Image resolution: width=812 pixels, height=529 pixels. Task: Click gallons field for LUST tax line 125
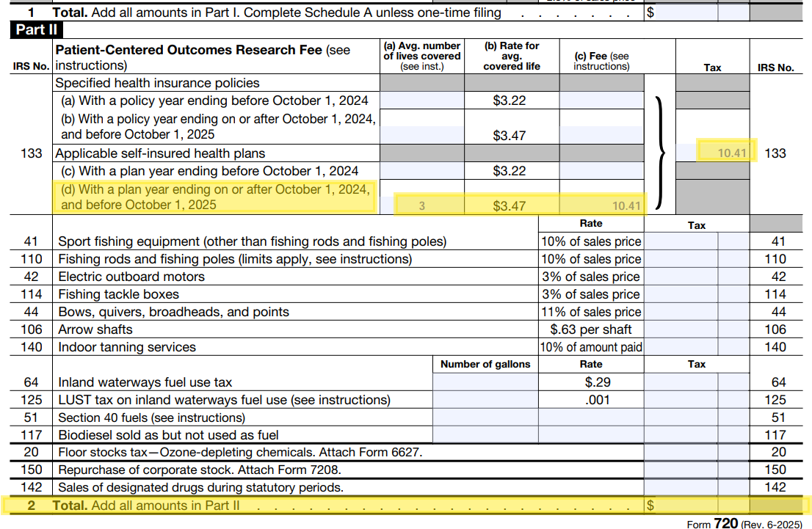click(x=485, y=399)
